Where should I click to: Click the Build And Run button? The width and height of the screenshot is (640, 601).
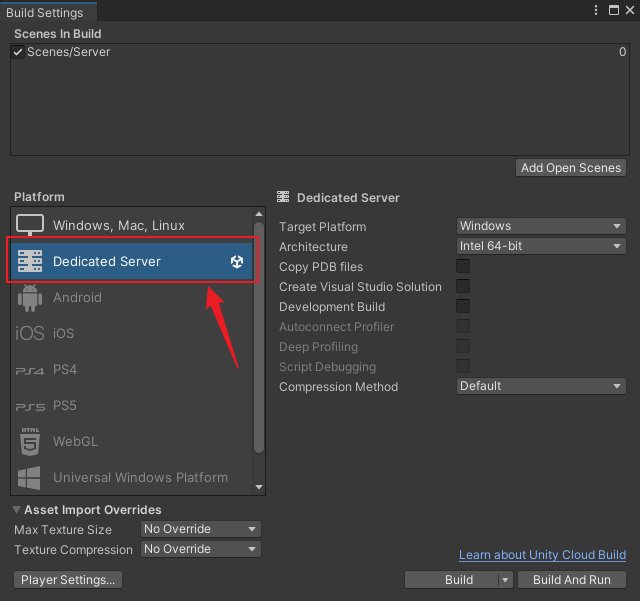coord(571,580)
